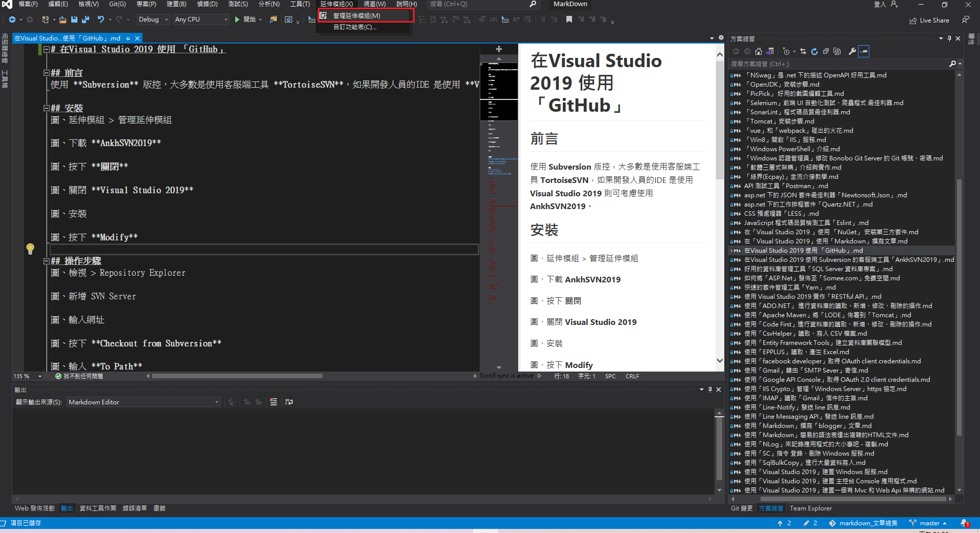Click the home icon in Solution Explorer
980x533 pixels.
point(759,51)
